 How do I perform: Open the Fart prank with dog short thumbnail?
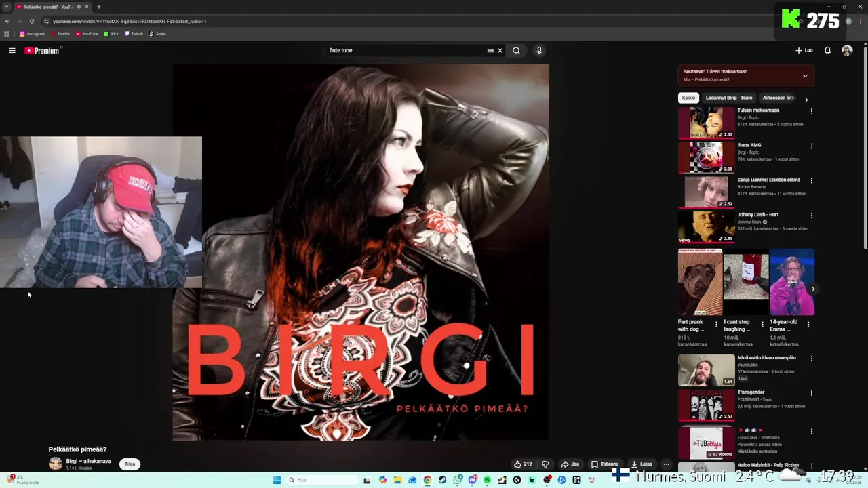[x=700, y=282]
